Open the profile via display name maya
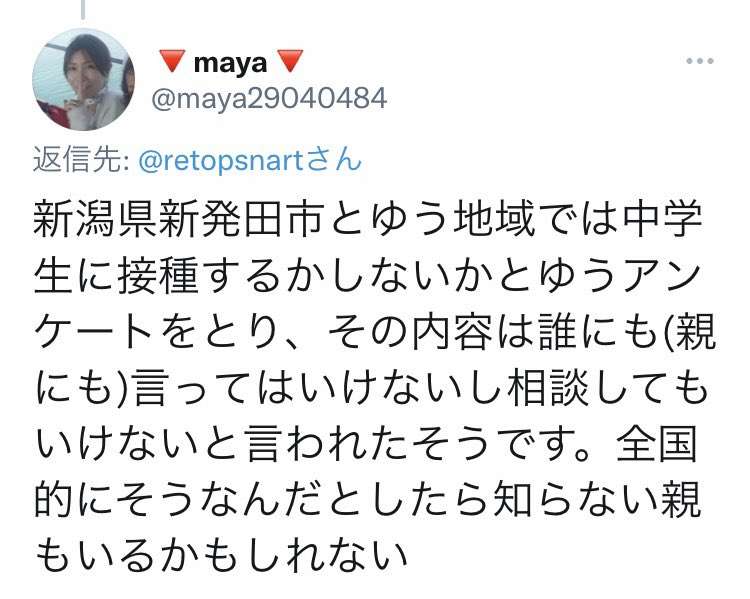750x599 pixels. 230,63
